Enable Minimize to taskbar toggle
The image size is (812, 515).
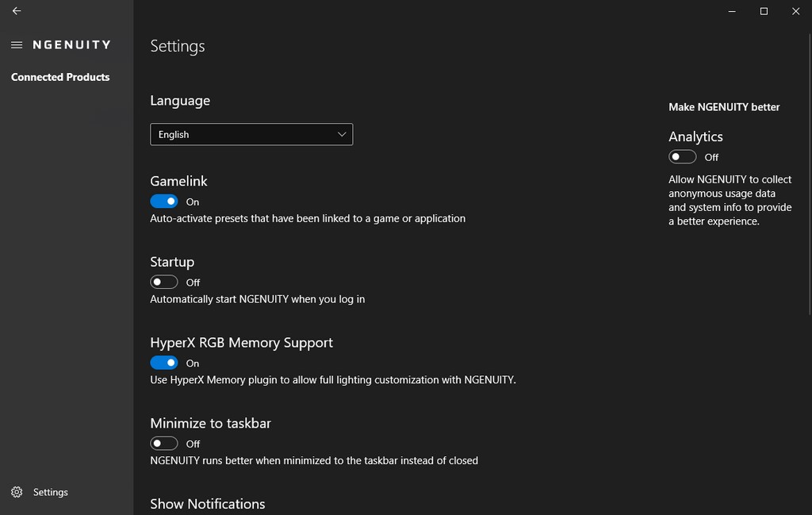pyautogui.click(x=163, y=444)
